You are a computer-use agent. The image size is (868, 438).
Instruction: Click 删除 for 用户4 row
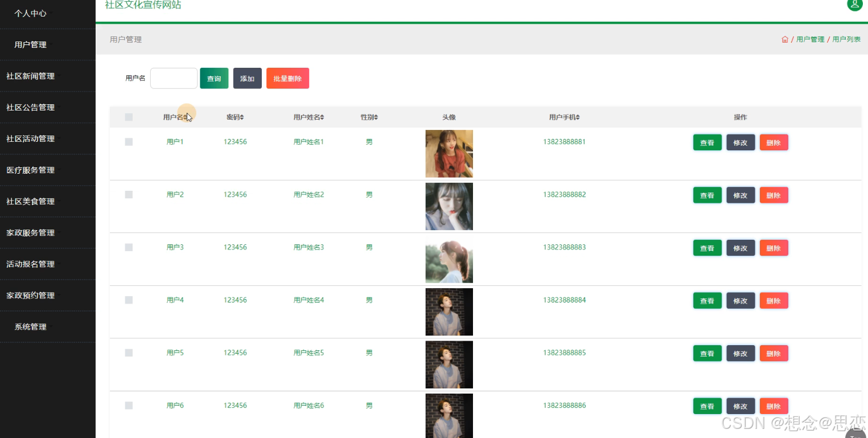(774, 301)
